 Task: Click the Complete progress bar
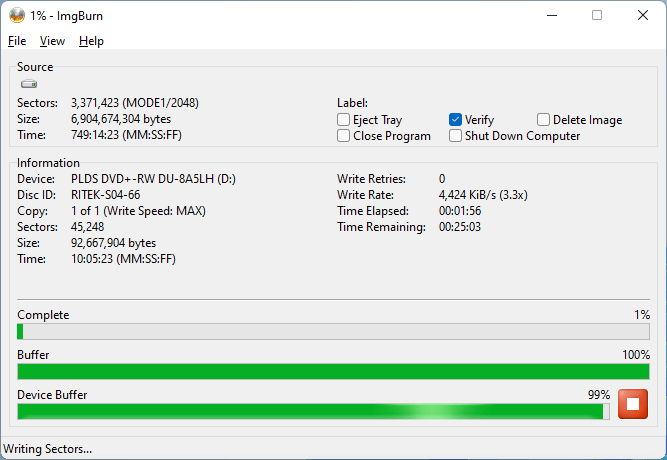[333, 332]
